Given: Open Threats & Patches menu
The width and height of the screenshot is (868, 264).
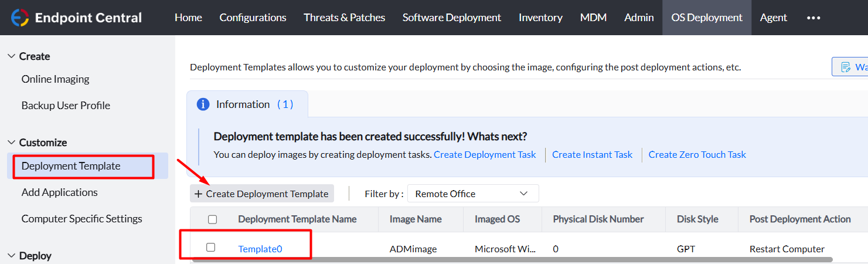Looking at the screenshot, I should coord(344,18).
